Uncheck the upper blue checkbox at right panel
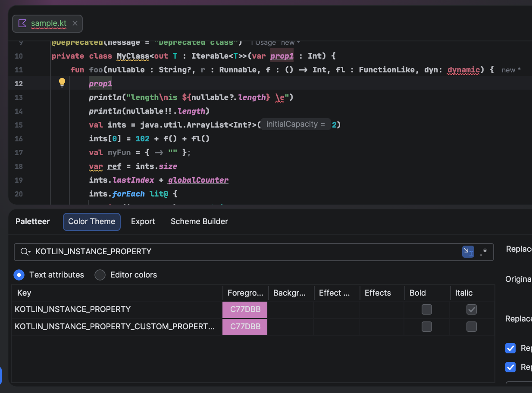Screen dimensions: 532x393 point(510,348)
